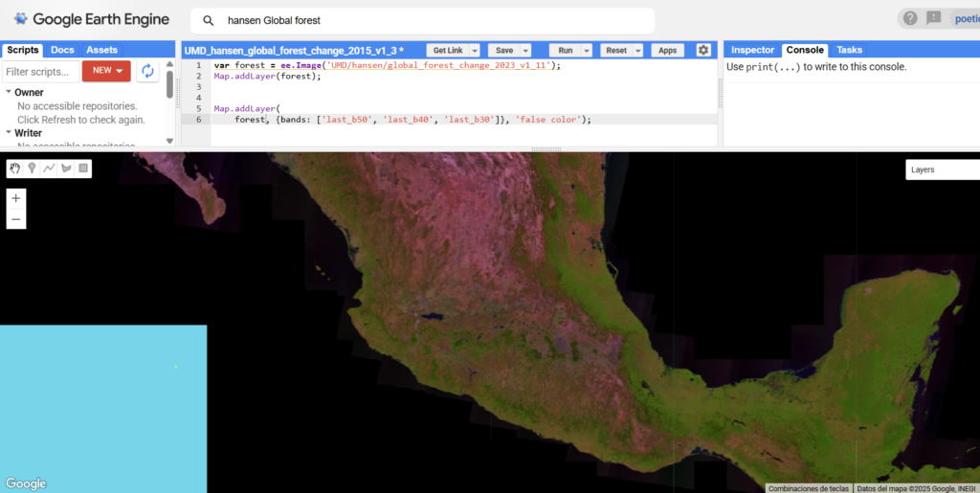Click the Get Link button
Image resolution: width=980 pixels, height=493 pixels.
[448, 51]
